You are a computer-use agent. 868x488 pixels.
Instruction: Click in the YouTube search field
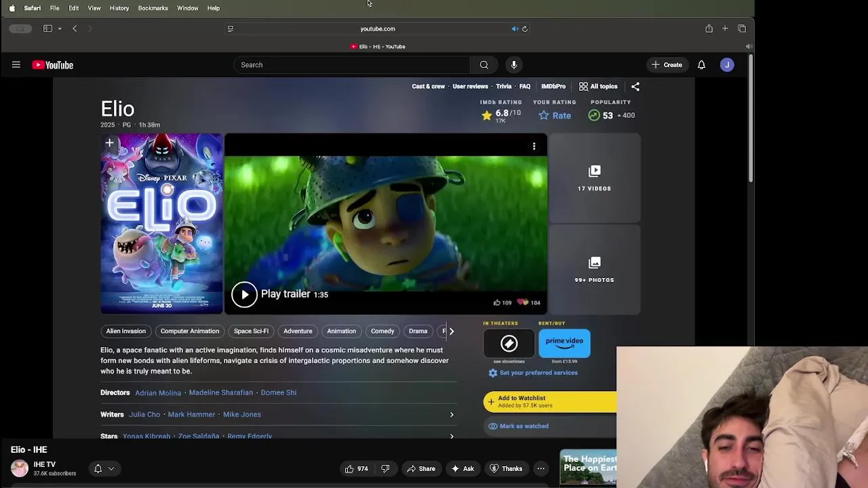(x=352, y=65)
